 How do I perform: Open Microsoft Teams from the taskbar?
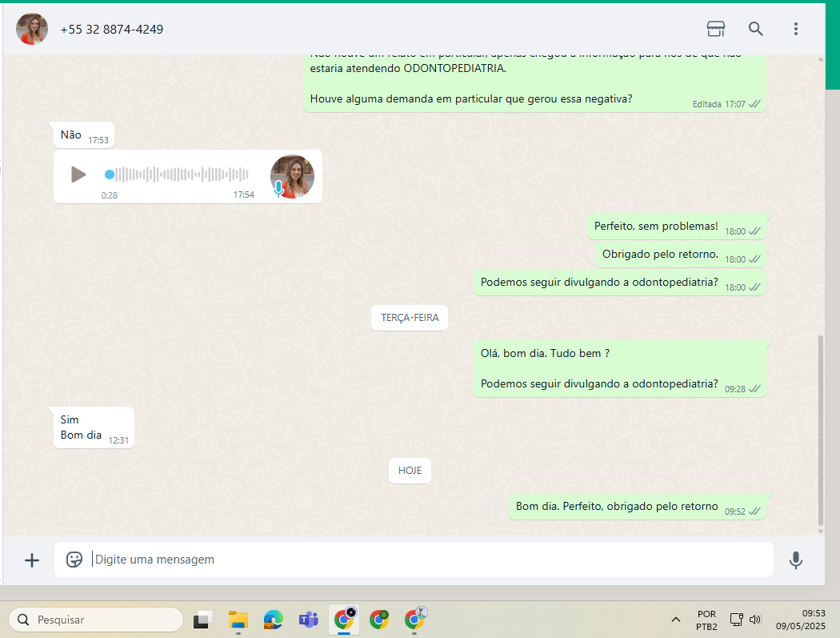point(308,620)
